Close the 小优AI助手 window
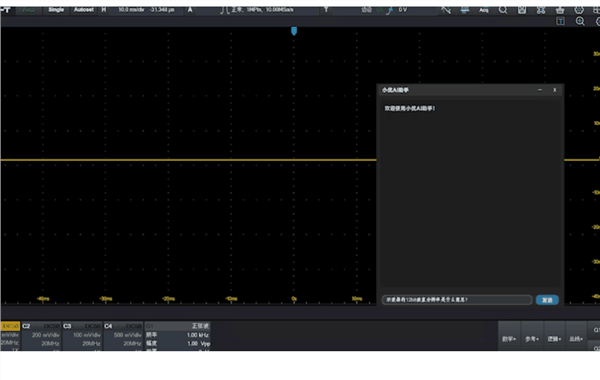 tap(554, 90)
